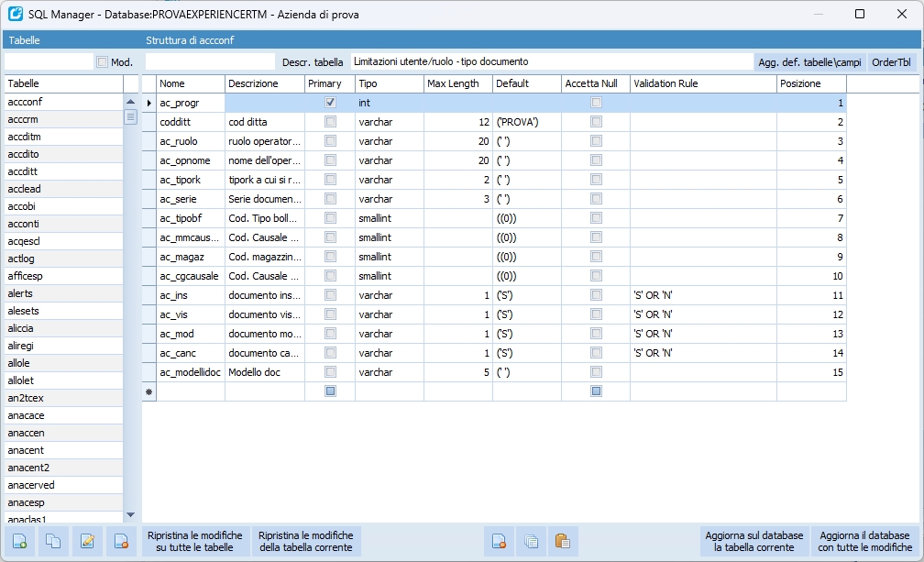Viewport: 924px width, 562px height.
Task: Toggle the Mod. checkbox
Action: (x=103, y=61)
